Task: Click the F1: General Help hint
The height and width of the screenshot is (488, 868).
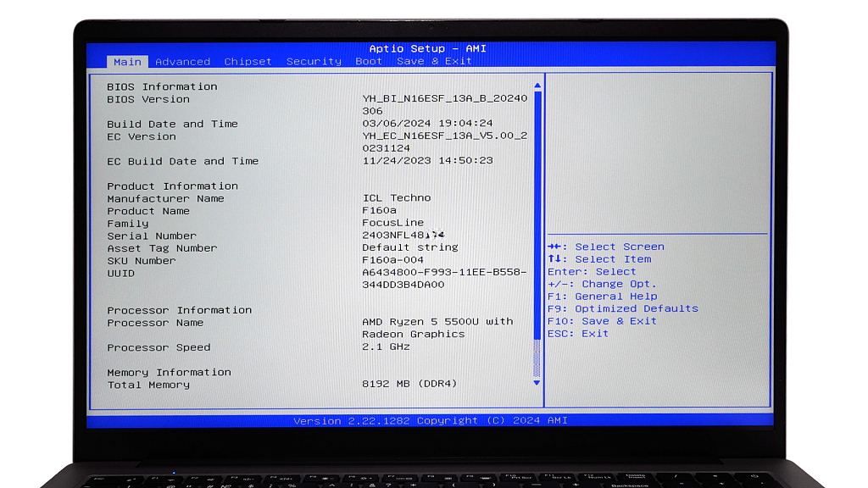Action: point(602,297)
